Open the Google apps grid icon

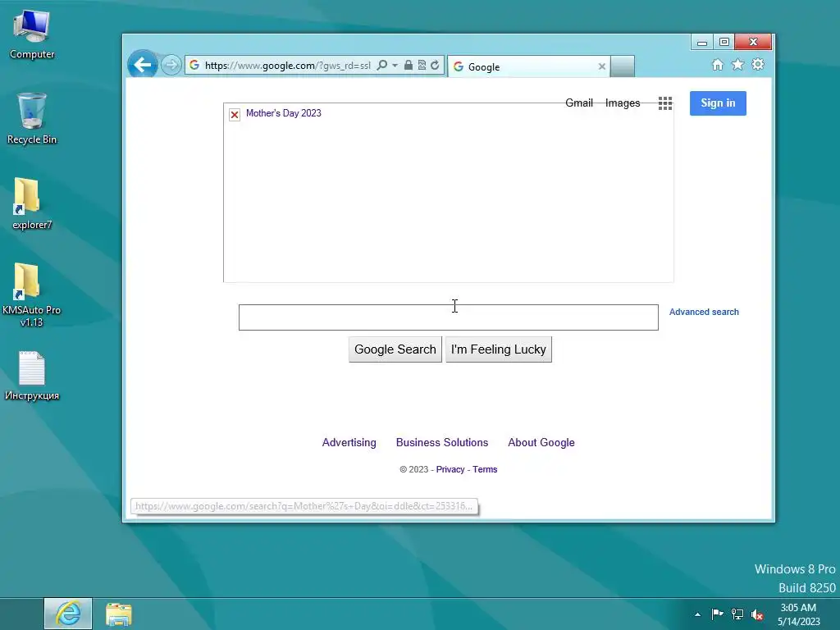pyautogui.click(x=664, y=103)
